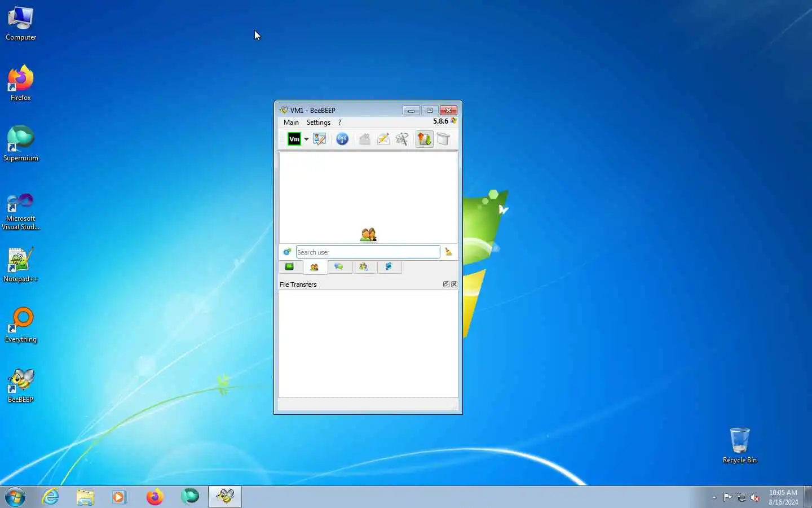Click the BeeBEEP taskbar button
Screen dimensions: 812x508
click(x=225, y=497)
